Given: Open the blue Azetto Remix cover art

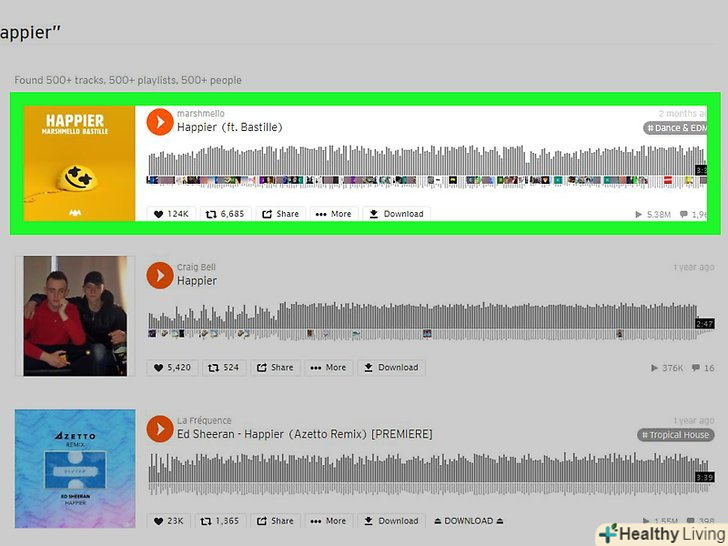Looking at the screenshot, I should tap(75, 468).
